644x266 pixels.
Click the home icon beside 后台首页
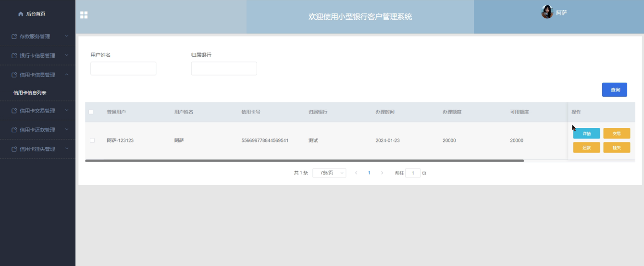pos(21,14)
